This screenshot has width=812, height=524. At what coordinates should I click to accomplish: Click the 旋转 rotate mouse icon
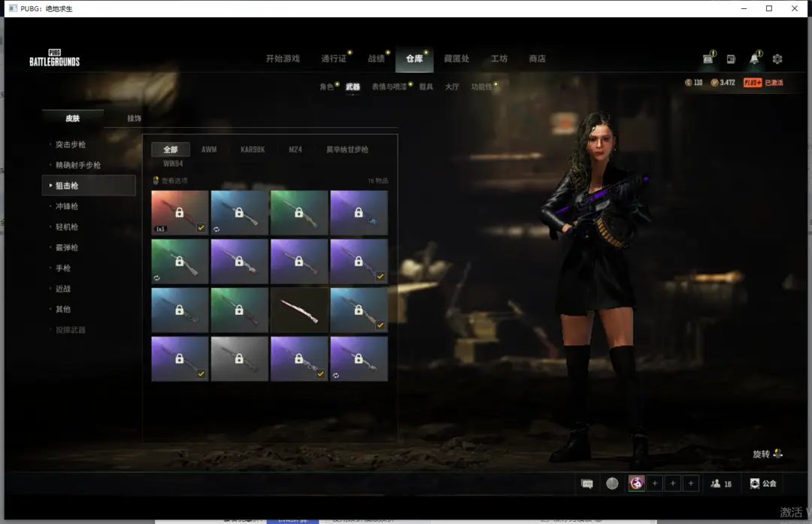point(778,453)
